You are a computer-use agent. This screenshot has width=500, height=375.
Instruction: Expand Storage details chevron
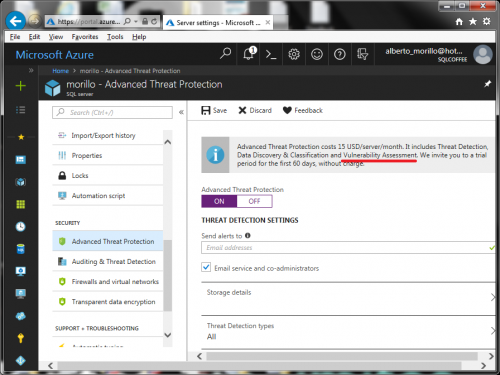493,297
